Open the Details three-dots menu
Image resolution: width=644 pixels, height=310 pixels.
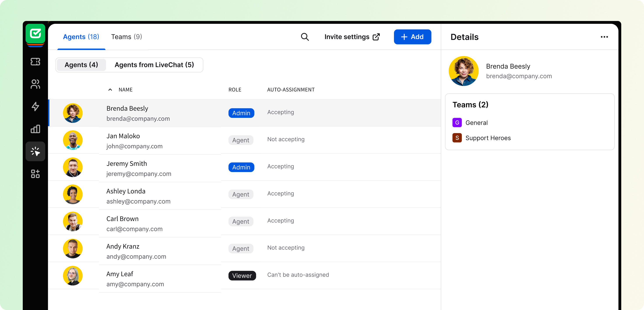tap(604, 37)
